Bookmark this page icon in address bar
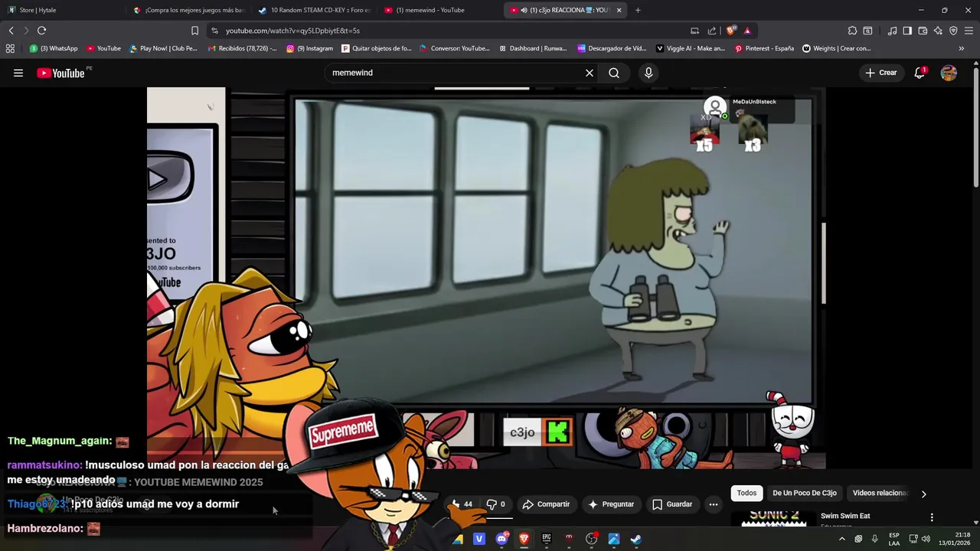 [194, 31]
